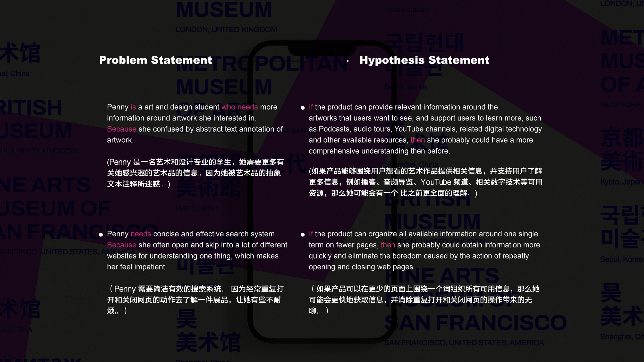Click pink 'Because' before 'she often open'

tap(122, 245)
